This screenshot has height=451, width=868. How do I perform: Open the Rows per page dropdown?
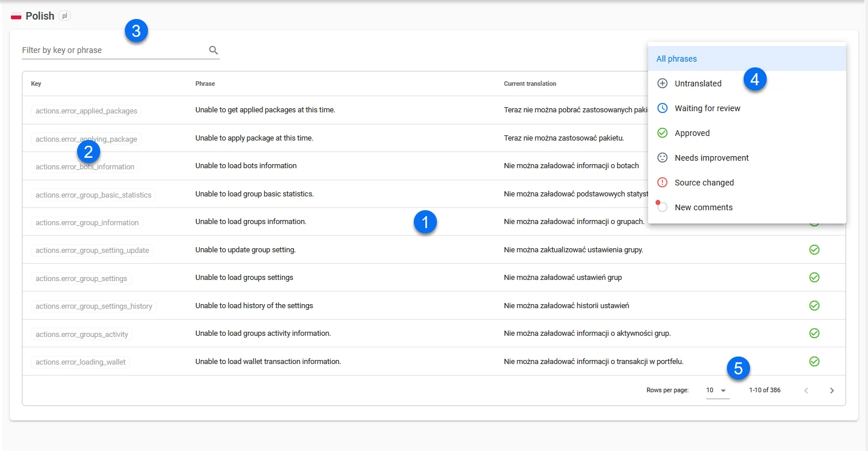point(717,391)
